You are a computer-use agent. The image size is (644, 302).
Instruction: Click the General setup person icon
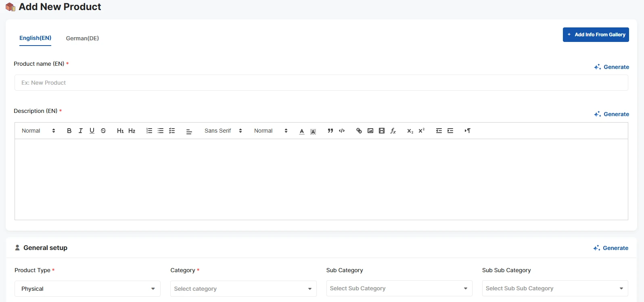tap(17, 248)
